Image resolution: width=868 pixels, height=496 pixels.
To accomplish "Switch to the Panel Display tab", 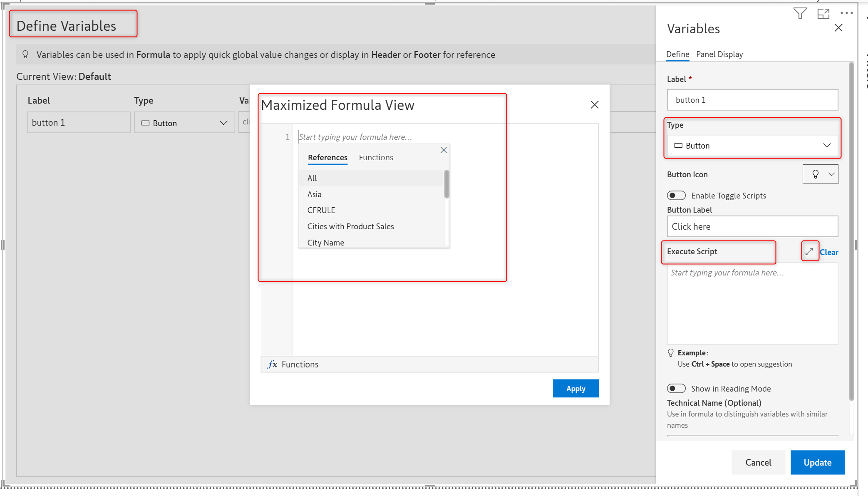I will [x=719, y=54].
